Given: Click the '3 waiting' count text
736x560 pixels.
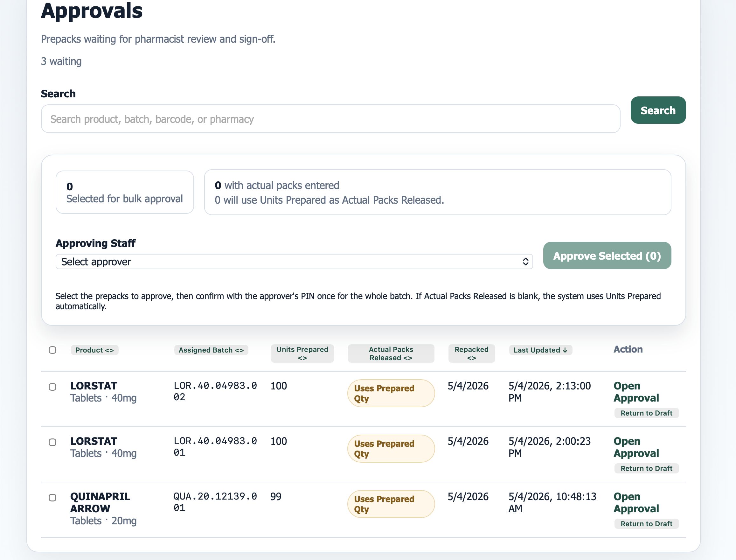Looking at the screenshot, I should [x=61, y=61].
